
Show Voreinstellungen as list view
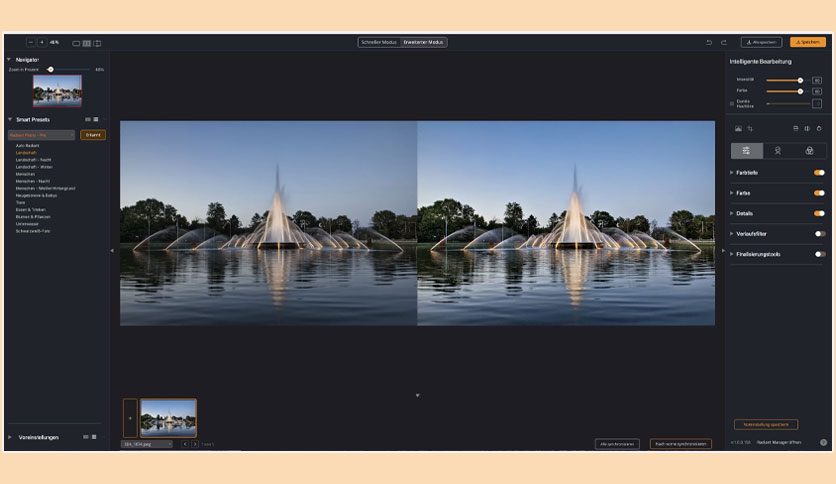coord(94,437)
